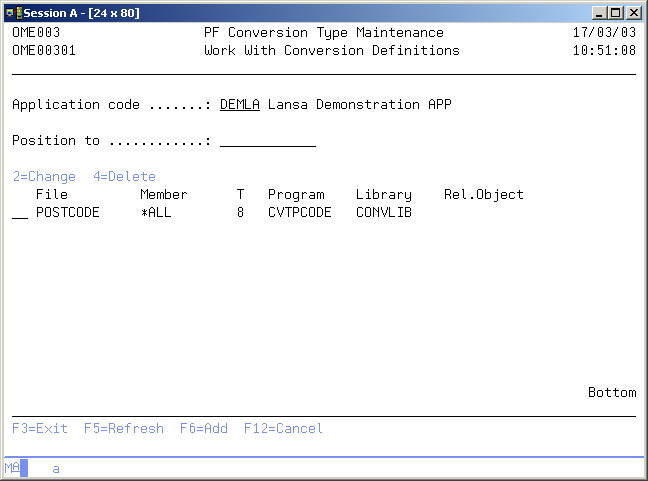The width and height of the screenshot is (648, 481).
Task: Select the 4=Delete option label
Action: pos(124,177)
